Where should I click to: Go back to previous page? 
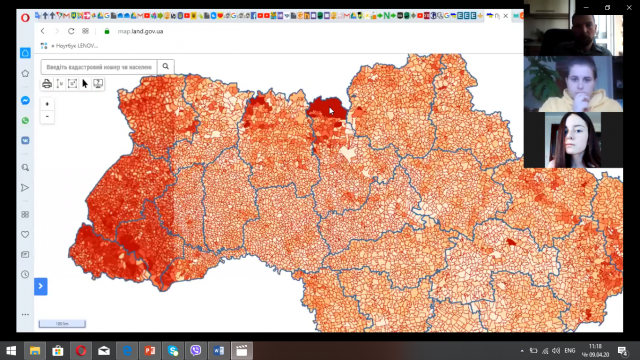click(42, 31)
